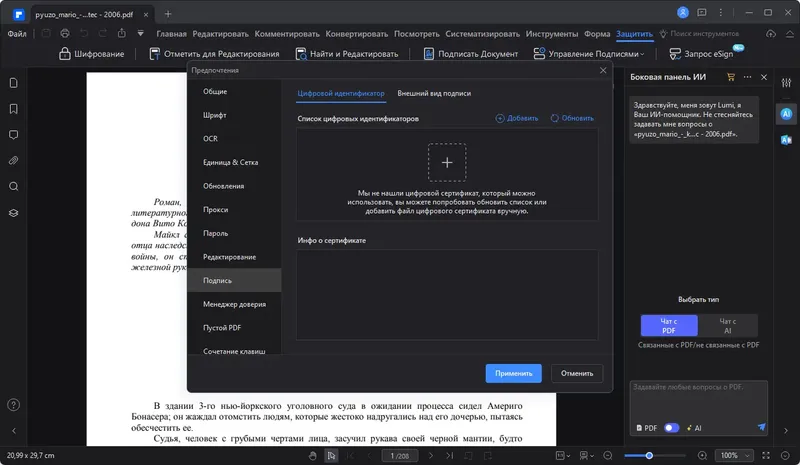This screenshot has height=465, width=800.
Task: Click the Обновить link
Action: coord(572,118)
